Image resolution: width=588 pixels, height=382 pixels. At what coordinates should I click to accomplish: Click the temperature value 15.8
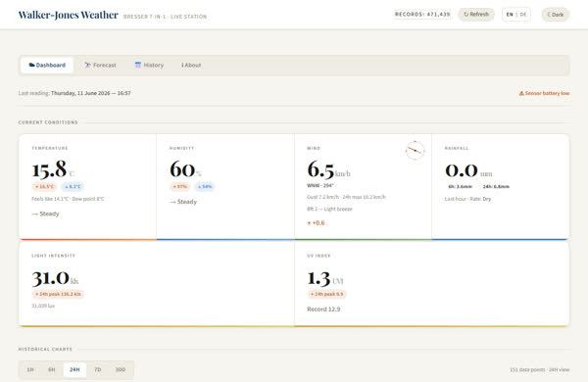(49, 169)
